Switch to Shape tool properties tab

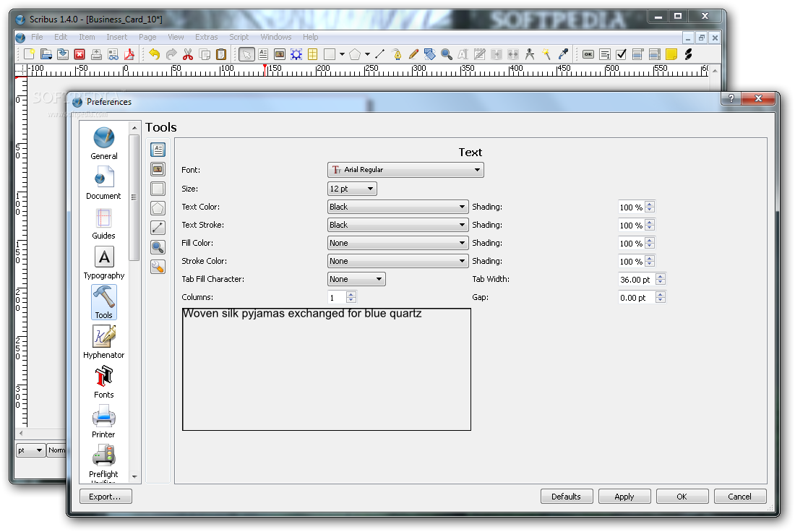pyautogui.click(x=158, y=189)
